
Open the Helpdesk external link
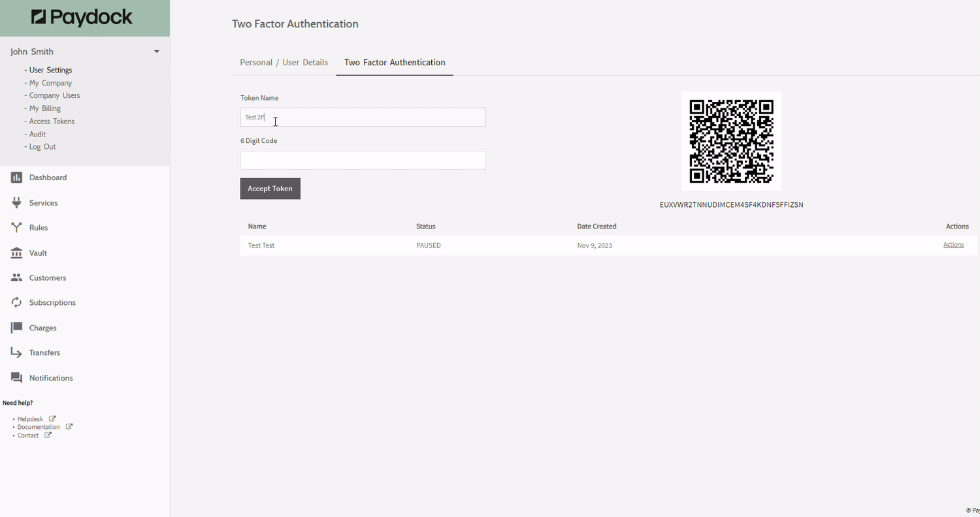[31, 419]
